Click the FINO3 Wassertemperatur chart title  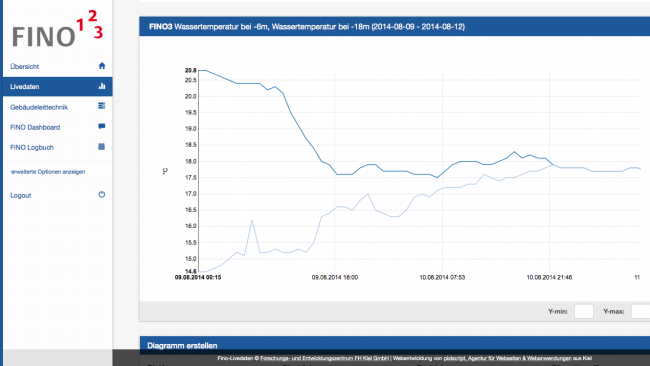coord(307,27)
